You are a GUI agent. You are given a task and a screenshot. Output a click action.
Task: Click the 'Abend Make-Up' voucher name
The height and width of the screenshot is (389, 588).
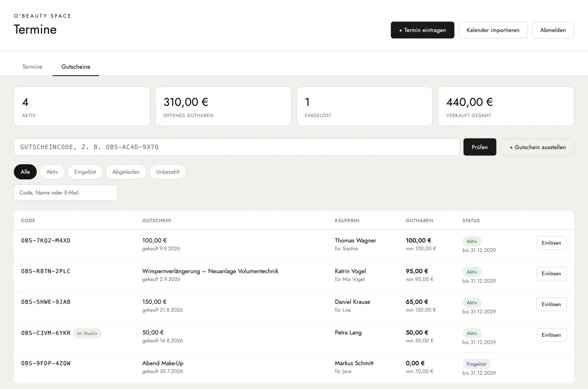point(163,363)
